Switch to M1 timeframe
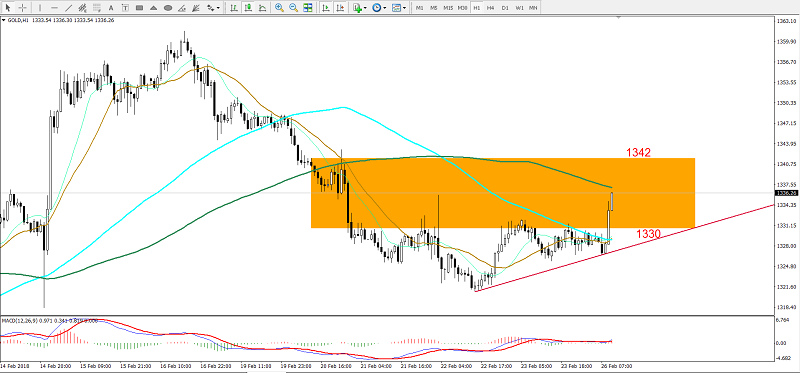This screenshot has height=373, width=800. click(x=419, y=8)
